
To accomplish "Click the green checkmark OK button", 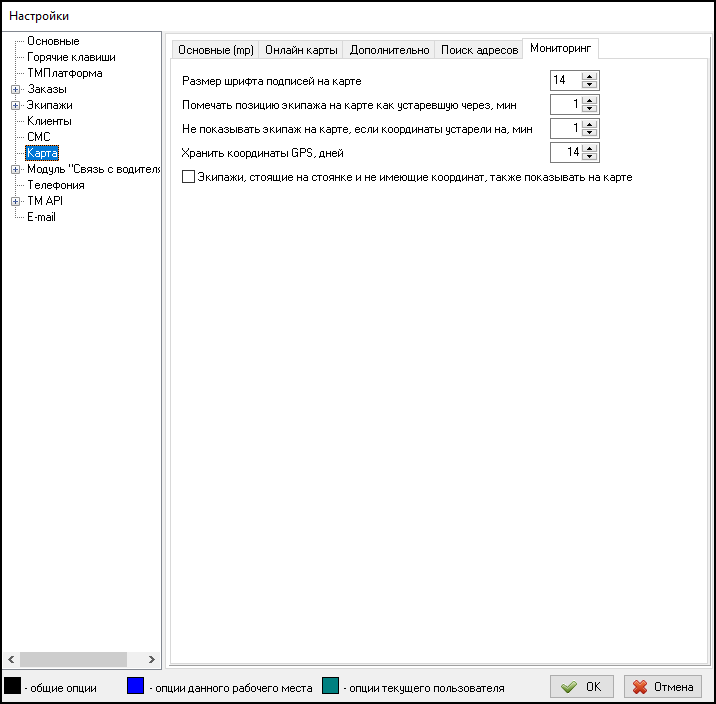I will pyautogui.click(x=581, y=687).
